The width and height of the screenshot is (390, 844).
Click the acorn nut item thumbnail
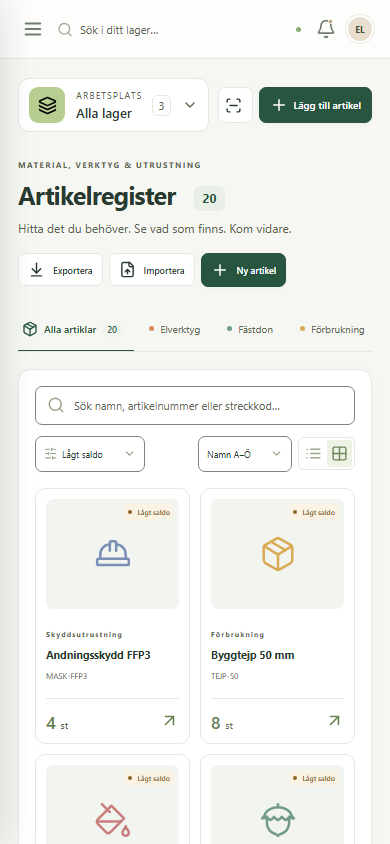click(278, 804)
